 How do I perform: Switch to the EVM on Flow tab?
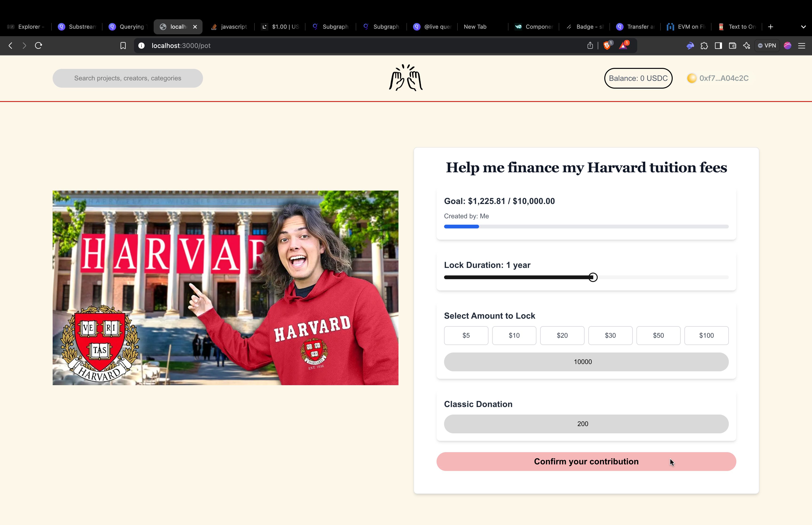click(x=686, y=27)
